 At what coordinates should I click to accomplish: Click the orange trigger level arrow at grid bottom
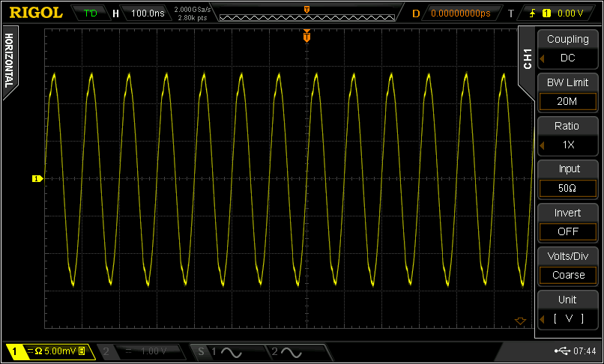click(x=520, y=321)
